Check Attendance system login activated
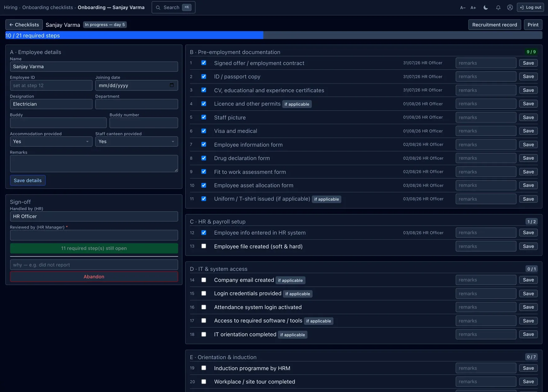The height and width of the screenshot is (392, 548). pos(204,307)
